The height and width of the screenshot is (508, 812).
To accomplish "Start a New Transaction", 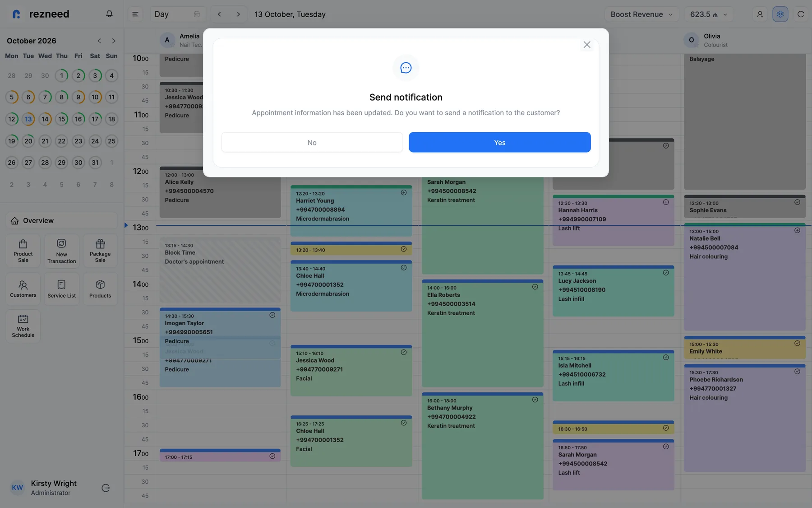I will click(x=61, y=251).
